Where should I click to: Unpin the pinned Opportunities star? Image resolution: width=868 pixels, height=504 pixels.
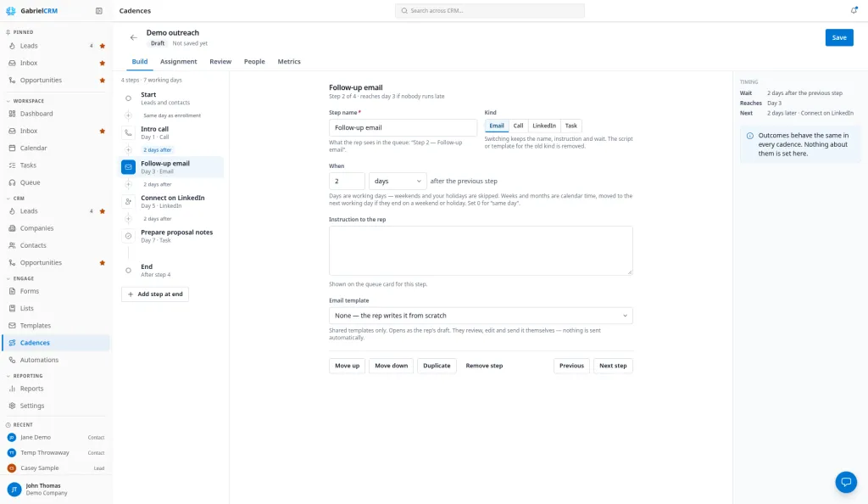103,81
